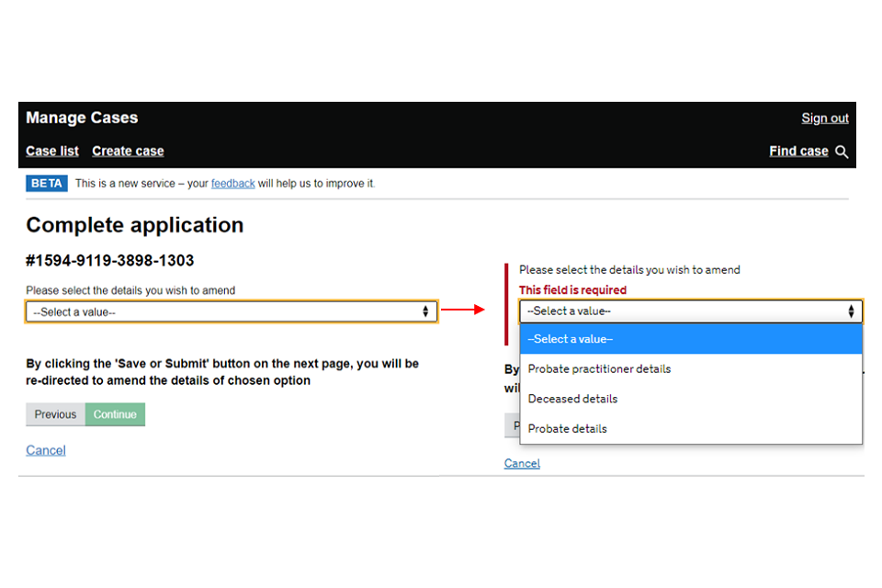Go to Create case in header

coord(128,152)
